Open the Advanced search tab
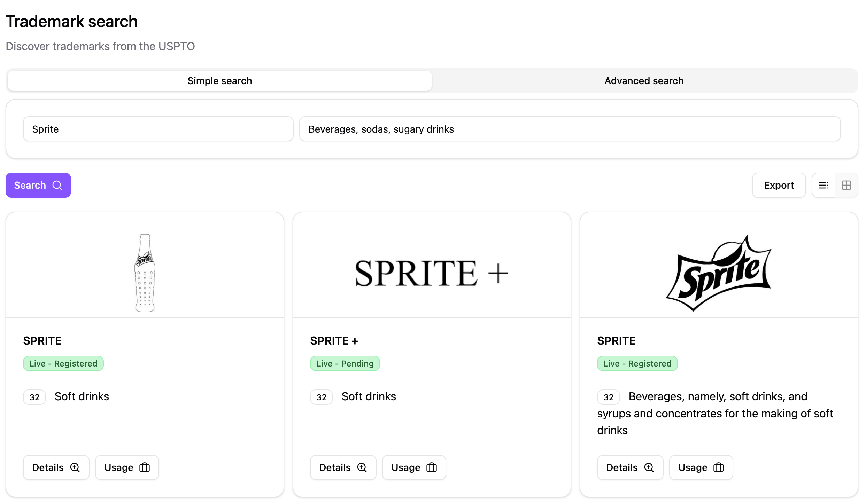Image resolution: width=866 pixels, height=504 pixels. (x=644, y=81)
